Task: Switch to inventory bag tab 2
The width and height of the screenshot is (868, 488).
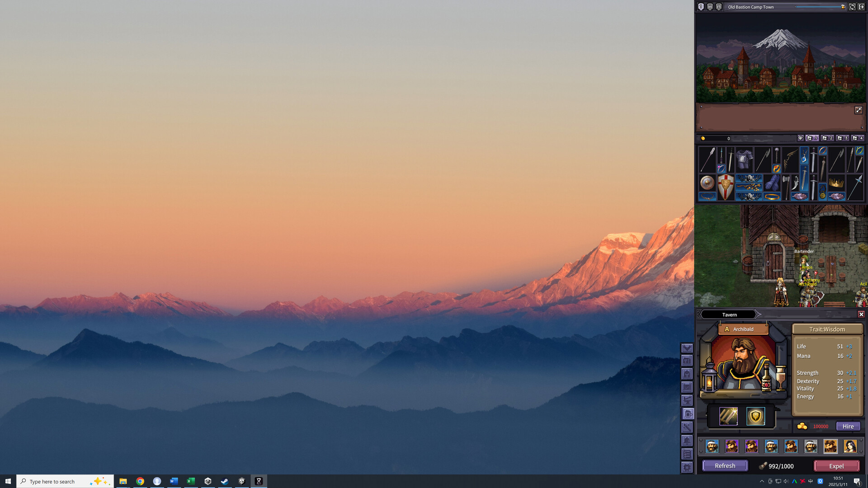Action: pos(827,138)
